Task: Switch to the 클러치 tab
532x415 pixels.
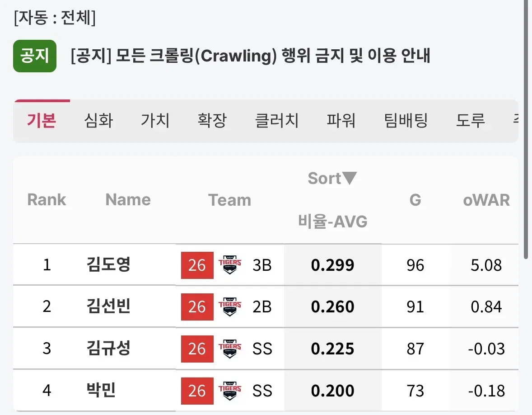Action: [276, 121]
